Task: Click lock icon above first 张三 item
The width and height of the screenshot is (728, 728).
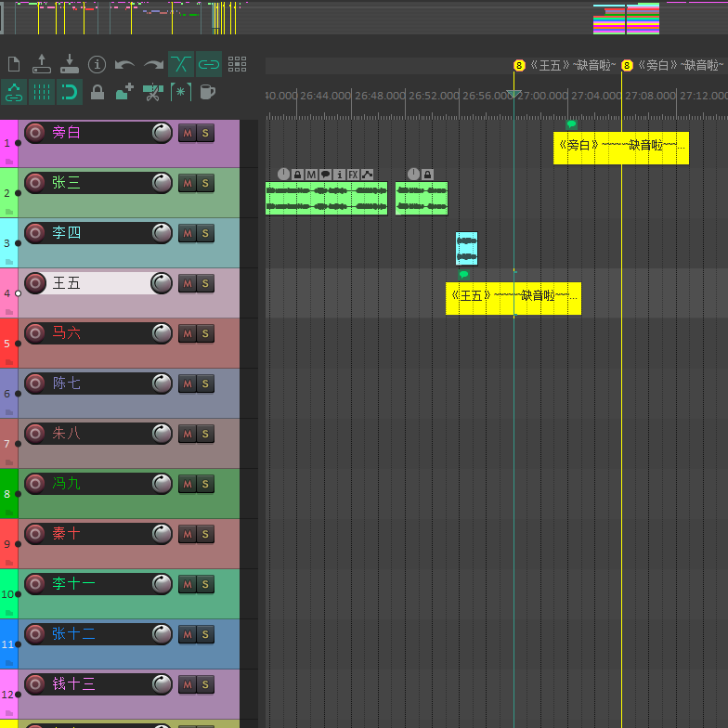Action: (x=297, y=175)
